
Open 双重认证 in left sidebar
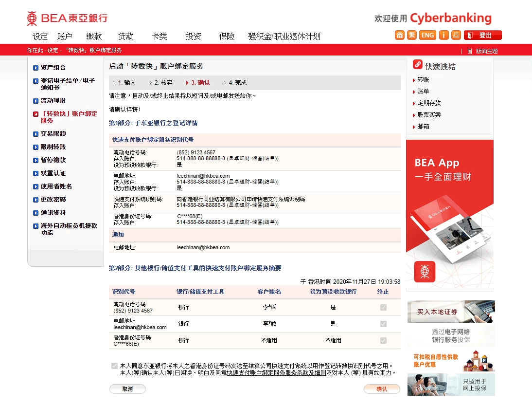pyautogui.click(x=53, y=173)
